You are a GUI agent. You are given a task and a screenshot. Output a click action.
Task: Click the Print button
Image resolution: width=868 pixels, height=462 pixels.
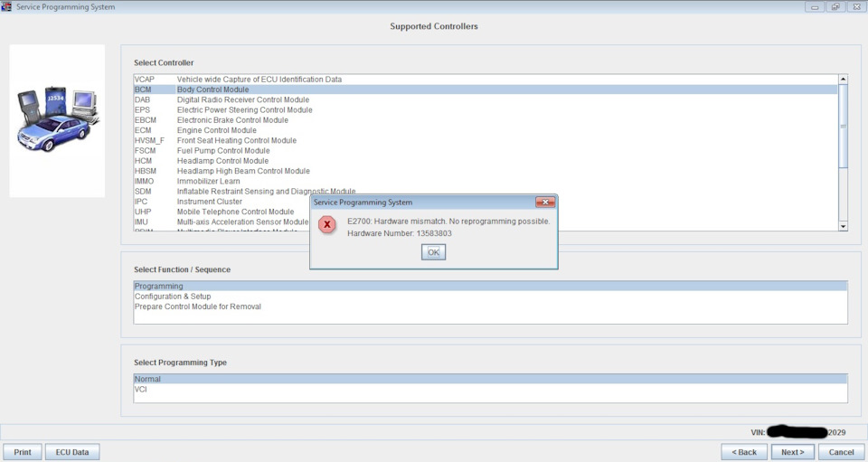point(22,452)
